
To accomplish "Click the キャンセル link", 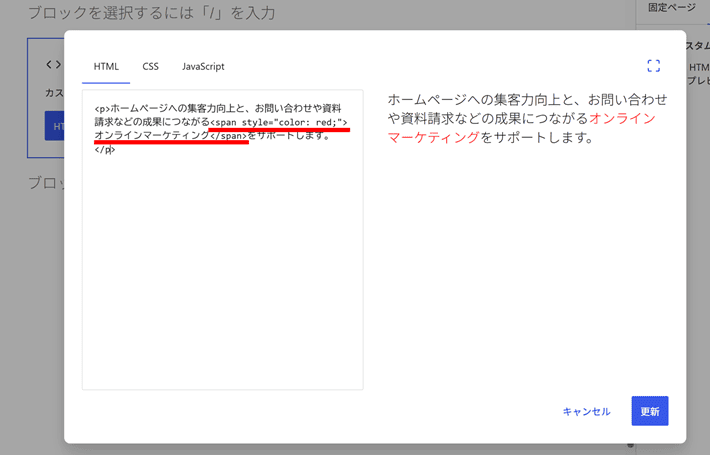I will click(586, 412).
